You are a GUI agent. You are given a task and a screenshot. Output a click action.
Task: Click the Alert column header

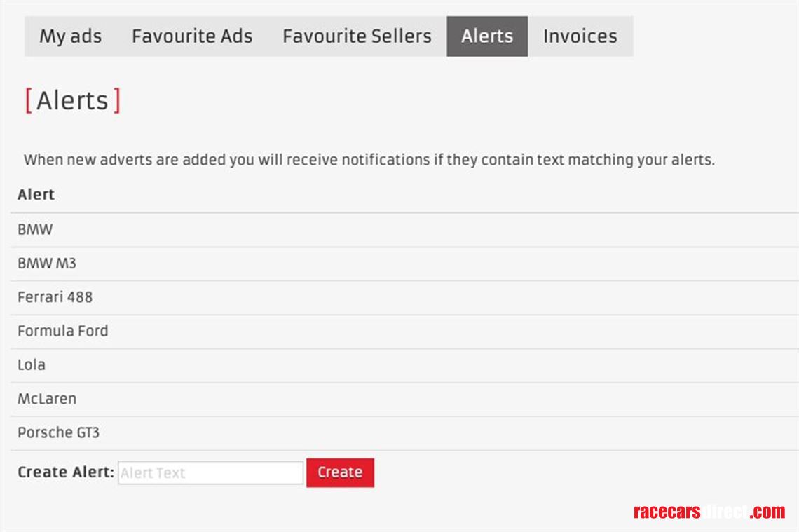(36, 195)
